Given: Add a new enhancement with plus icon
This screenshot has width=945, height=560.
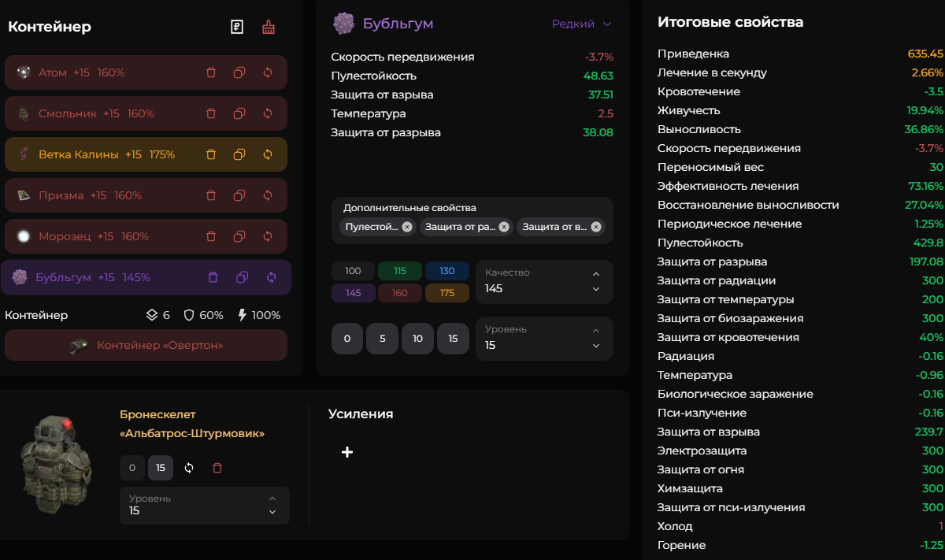Looking at the screenshot, I should [347, 452].
